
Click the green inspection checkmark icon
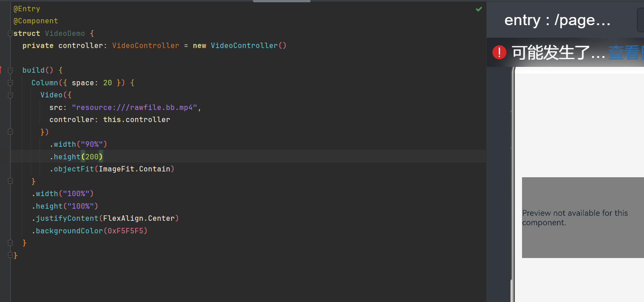(x=479, y=9)
